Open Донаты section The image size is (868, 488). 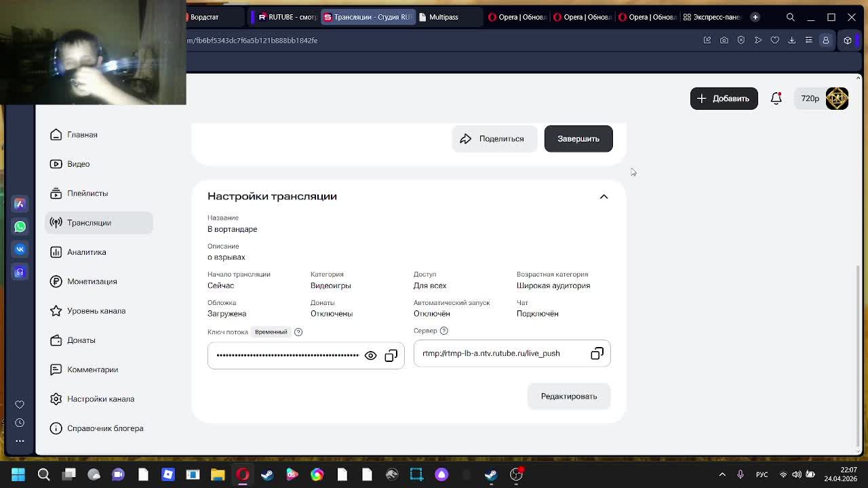(99, 340)
